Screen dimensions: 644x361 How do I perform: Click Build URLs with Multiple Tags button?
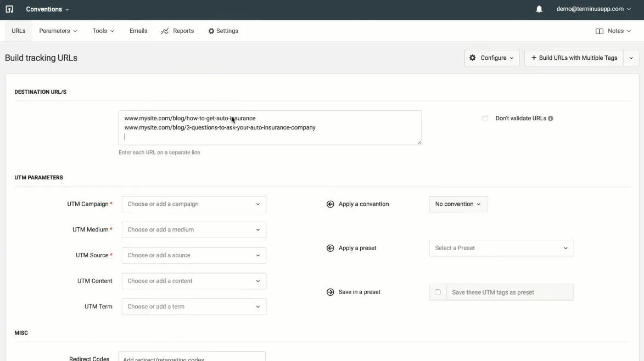click(x=574, y=58)
